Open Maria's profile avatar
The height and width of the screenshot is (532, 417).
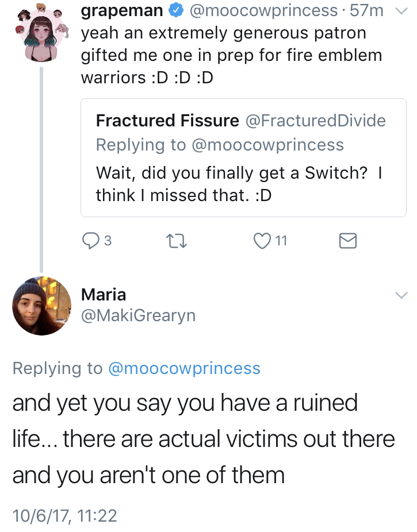tap(41, 305)
